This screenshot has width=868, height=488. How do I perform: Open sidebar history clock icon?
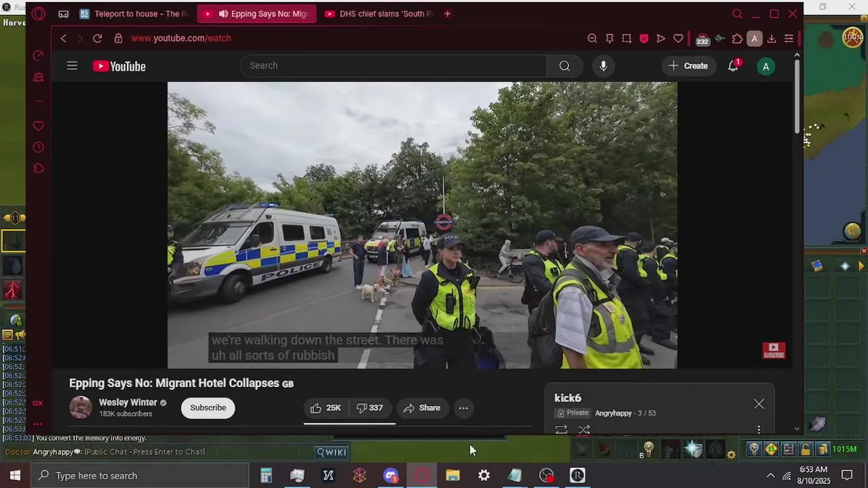coord(39,147)
